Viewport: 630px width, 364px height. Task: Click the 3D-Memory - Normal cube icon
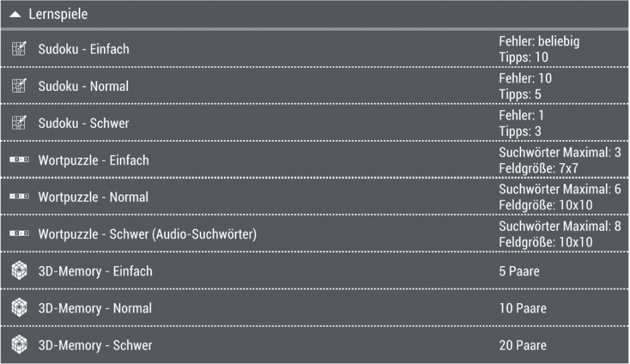pos(20,307)
